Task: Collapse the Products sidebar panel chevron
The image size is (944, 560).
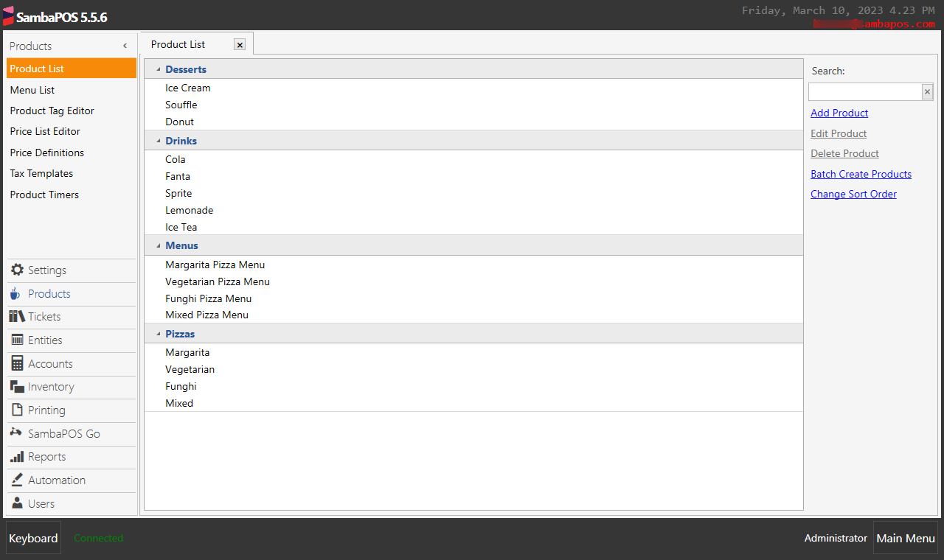Action: coord(125,46)
